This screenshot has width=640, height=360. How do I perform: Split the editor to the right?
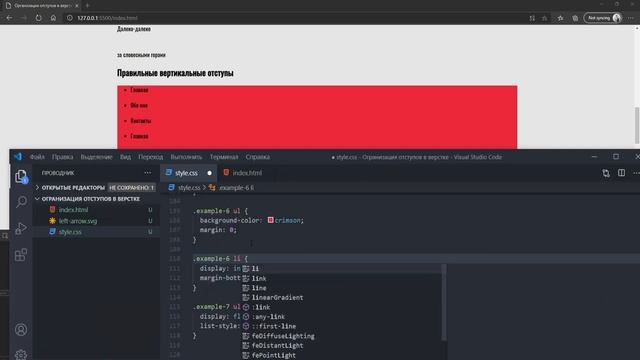621,173
